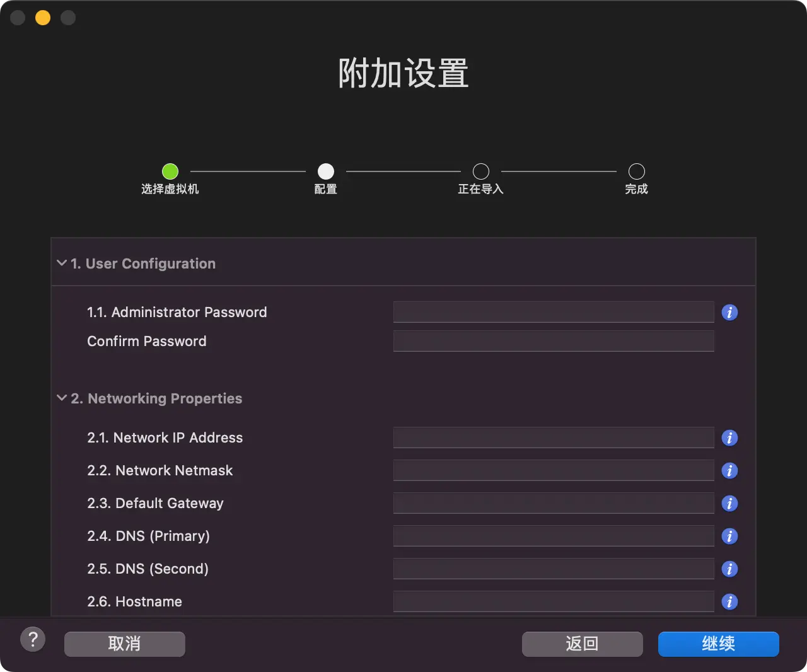This screenshot has width=807, height=672.
Task: Click the Administrator Password input field
Action: [553, 311]
